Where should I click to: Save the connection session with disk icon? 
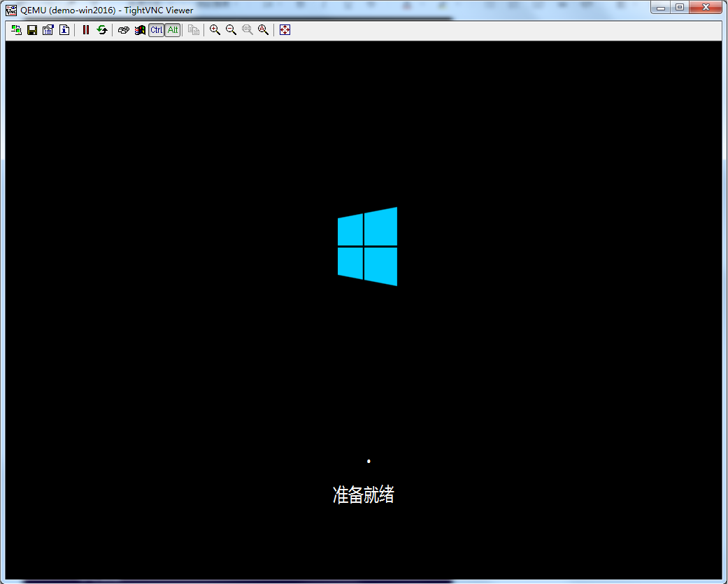coord(32,30)
